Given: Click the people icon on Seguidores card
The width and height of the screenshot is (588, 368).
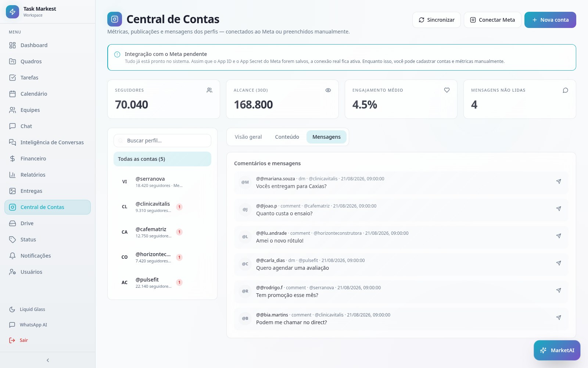Looking at the screenshot, I should (209, 90).
